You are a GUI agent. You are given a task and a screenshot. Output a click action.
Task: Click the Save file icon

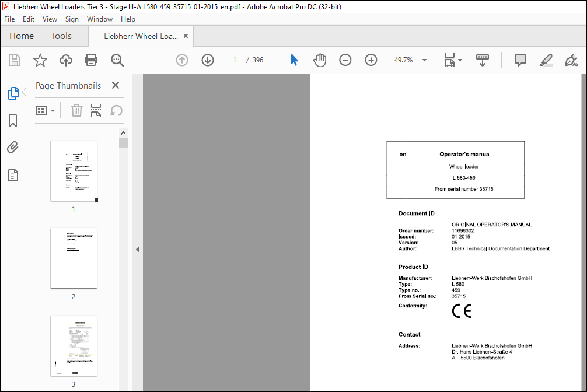point(15,60)
